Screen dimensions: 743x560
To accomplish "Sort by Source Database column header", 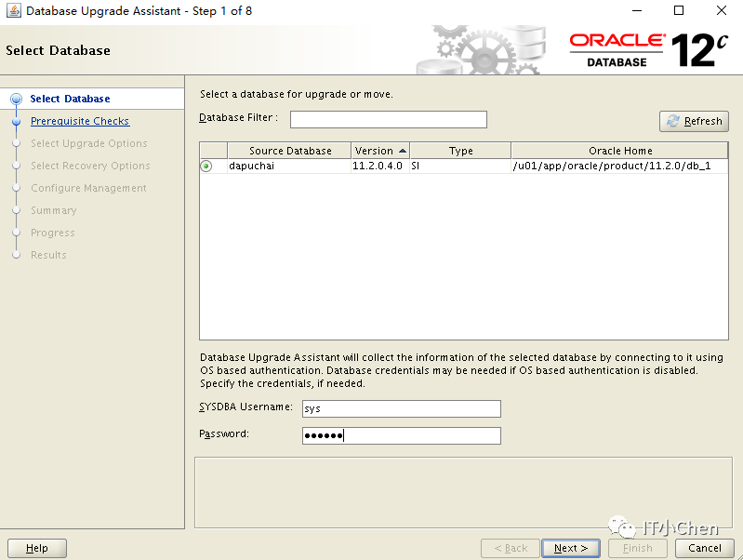I will click(289, 151).
